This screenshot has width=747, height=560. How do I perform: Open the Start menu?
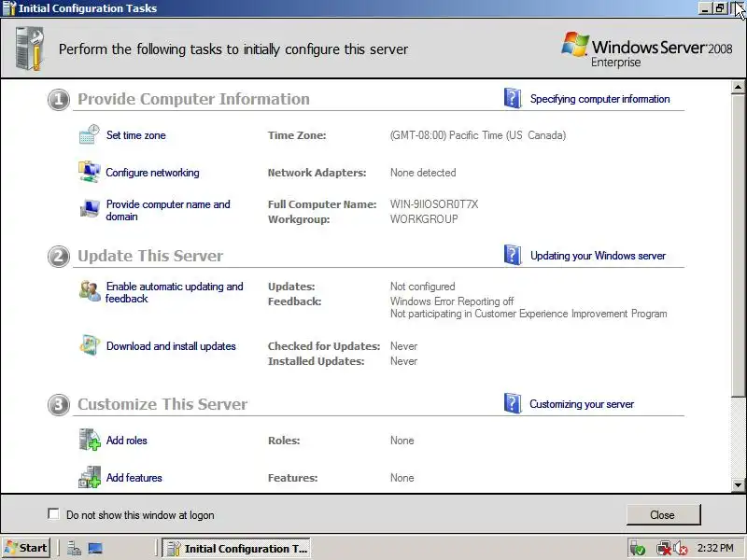coord(26,548)
